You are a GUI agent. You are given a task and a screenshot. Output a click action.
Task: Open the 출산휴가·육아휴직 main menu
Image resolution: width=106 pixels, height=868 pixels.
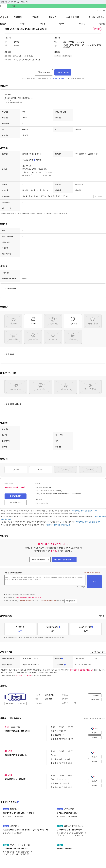click(x=97, y=17)
